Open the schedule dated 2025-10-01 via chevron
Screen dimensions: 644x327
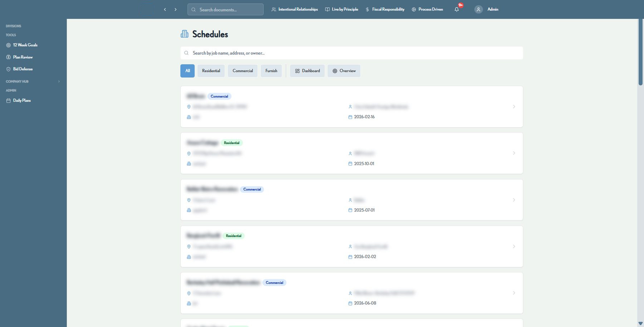(514, 153)
